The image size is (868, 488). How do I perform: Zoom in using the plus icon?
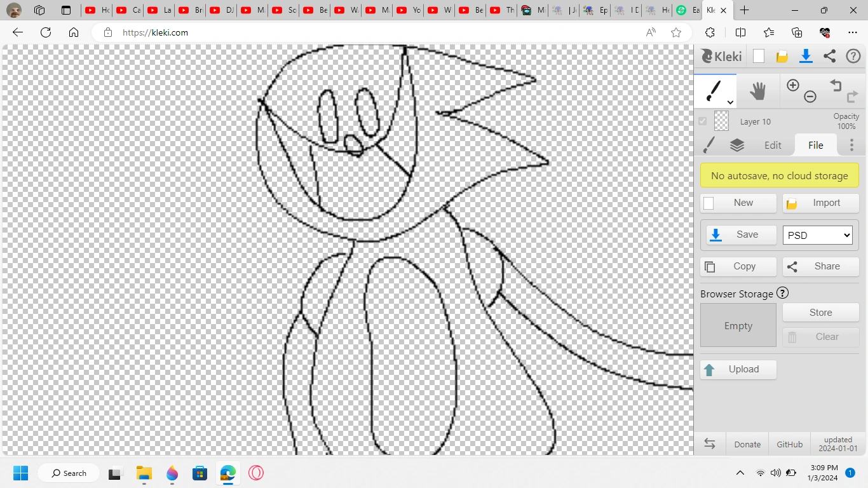point(793,85)
